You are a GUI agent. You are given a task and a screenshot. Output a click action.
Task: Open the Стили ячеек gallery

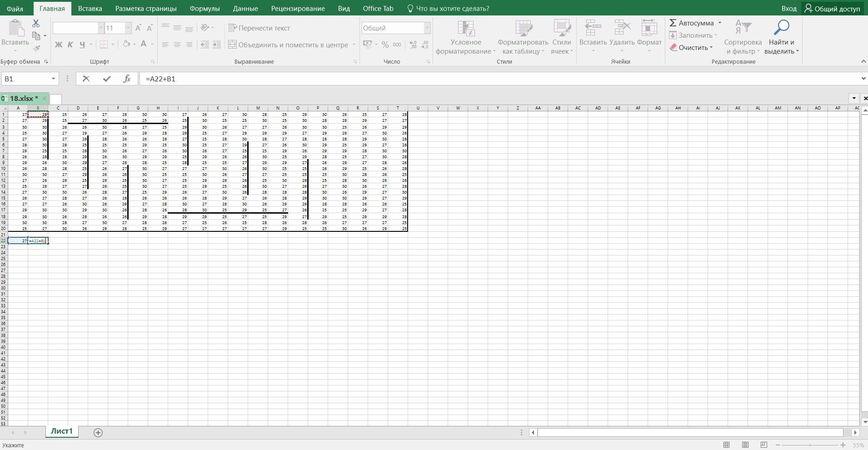pos(562,38)
